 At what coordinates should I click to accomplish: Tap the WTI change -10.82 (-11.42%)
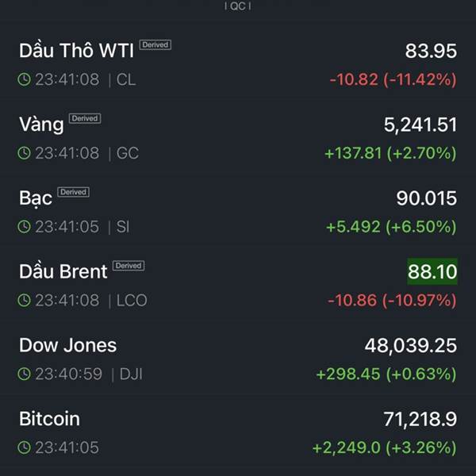point(393,79)
